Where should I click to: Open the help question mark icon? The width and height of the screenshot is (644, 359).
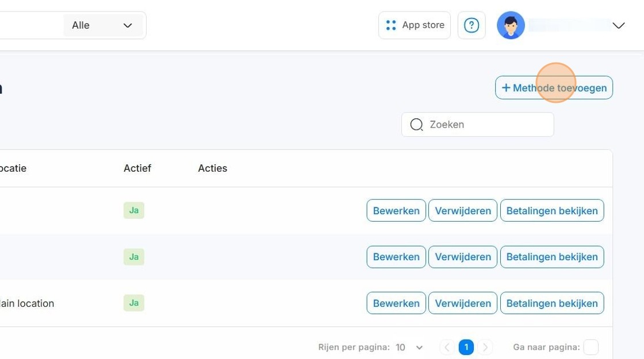[471, 25]
